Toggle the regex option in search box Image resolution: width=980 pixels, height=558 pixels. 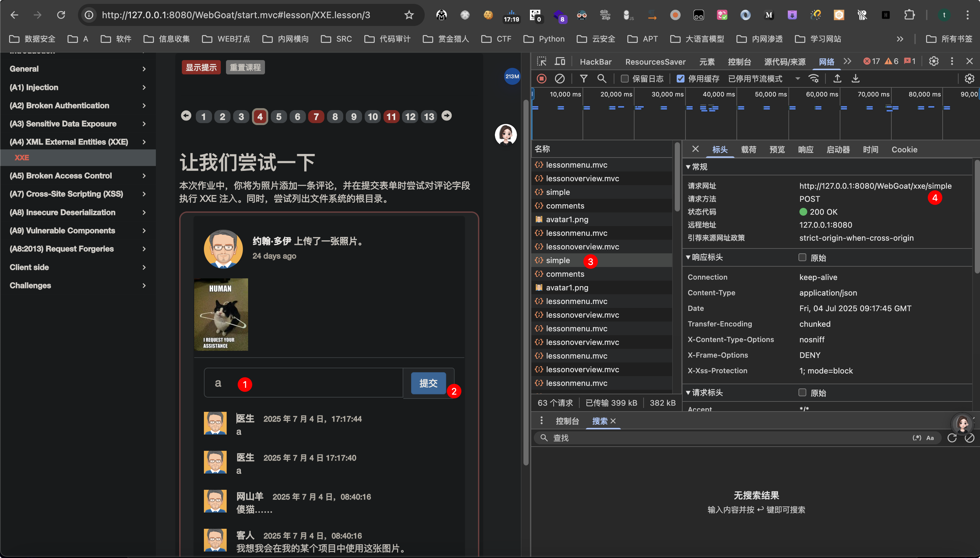[x=917, y=438]
